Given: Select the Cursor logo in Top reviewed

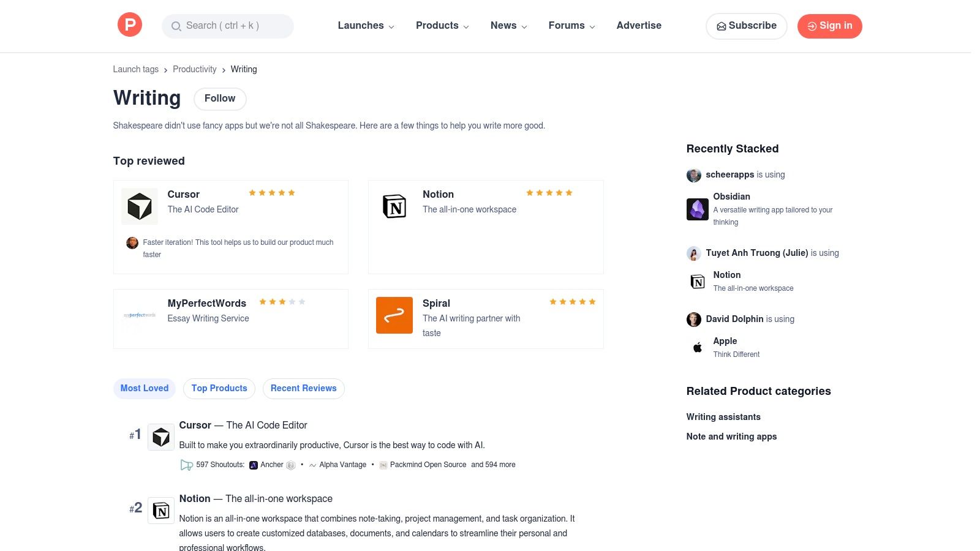Looking at the screenshot, I should [139, 206].
